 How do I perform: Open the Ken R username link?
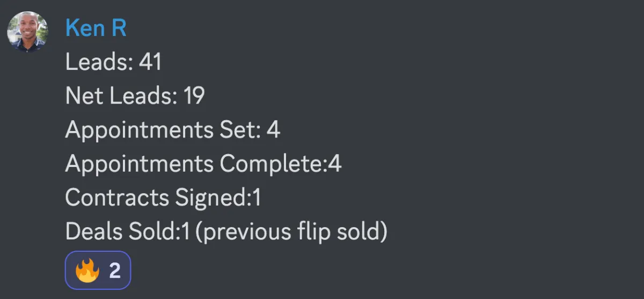(96, 28)
